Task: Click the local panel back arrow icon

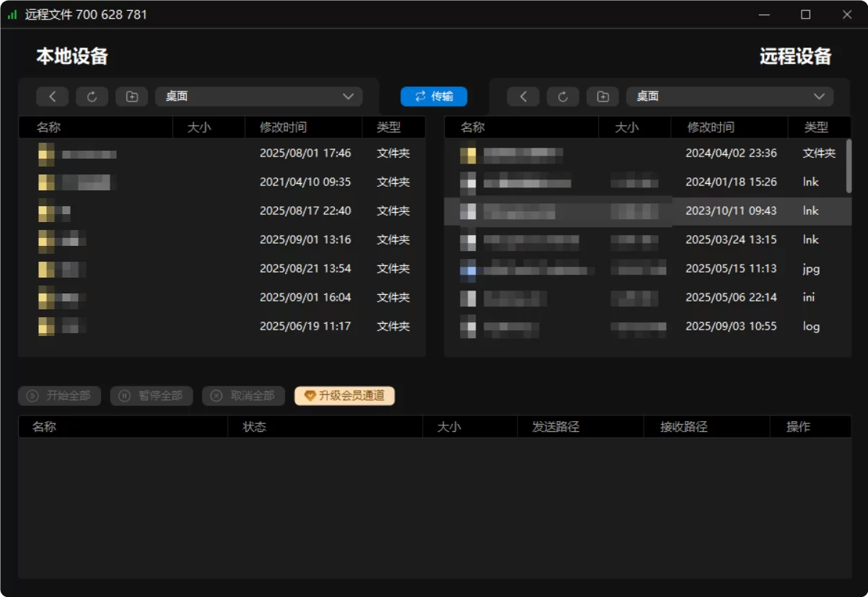Action: point(53,97)
